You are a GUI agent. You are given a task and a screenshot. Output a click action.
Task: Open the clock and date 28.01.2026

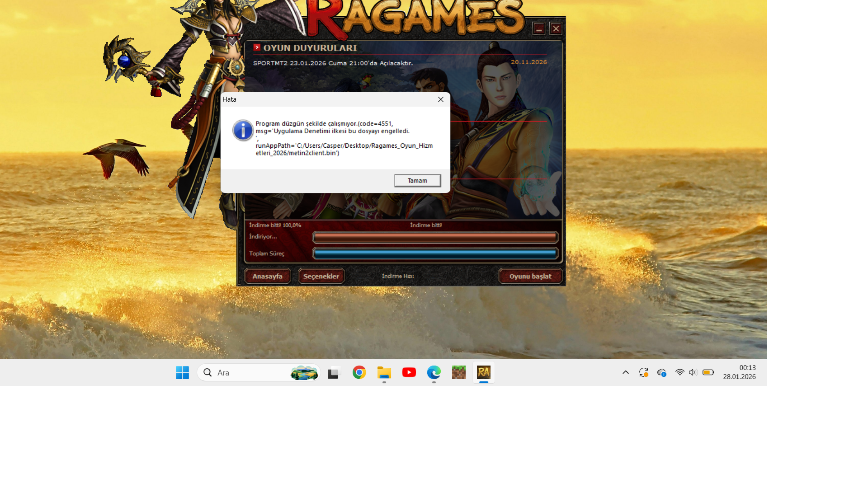pyautogui.click(x=740, y=373)
